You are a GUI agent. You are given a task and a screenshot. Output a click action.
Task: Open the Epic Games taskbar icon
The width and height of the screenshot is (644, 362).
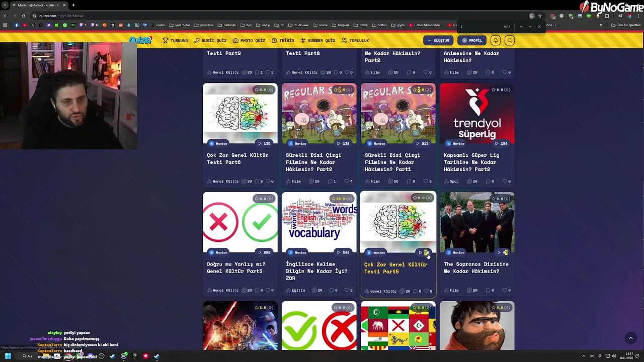tap(134, 356)
